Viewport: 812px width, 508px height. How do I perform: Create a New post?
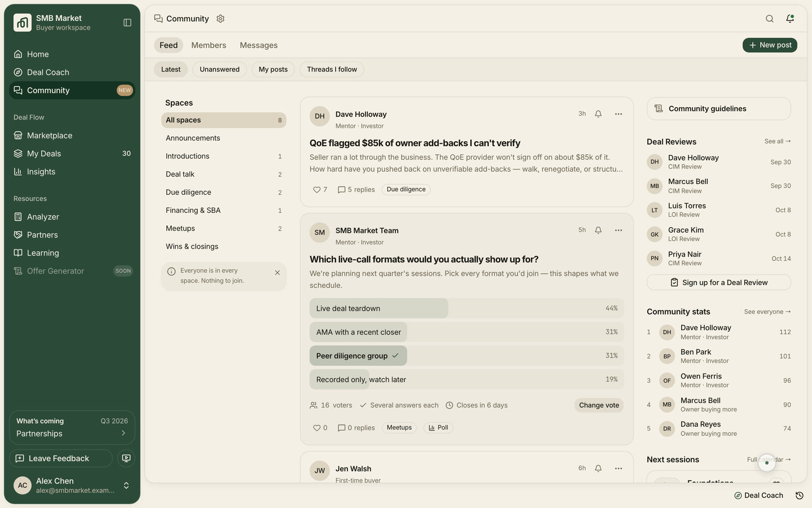(x=770, y=45)
